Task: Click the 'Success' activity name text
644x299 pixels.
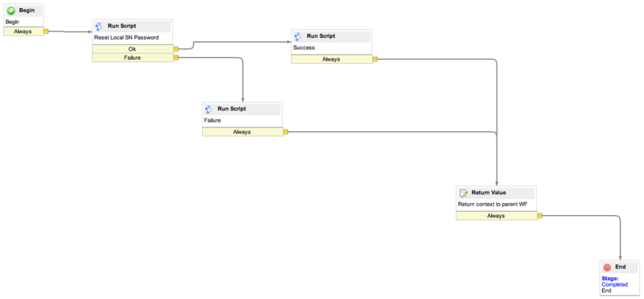Action: pyautogui.click(x=304, y=48)
